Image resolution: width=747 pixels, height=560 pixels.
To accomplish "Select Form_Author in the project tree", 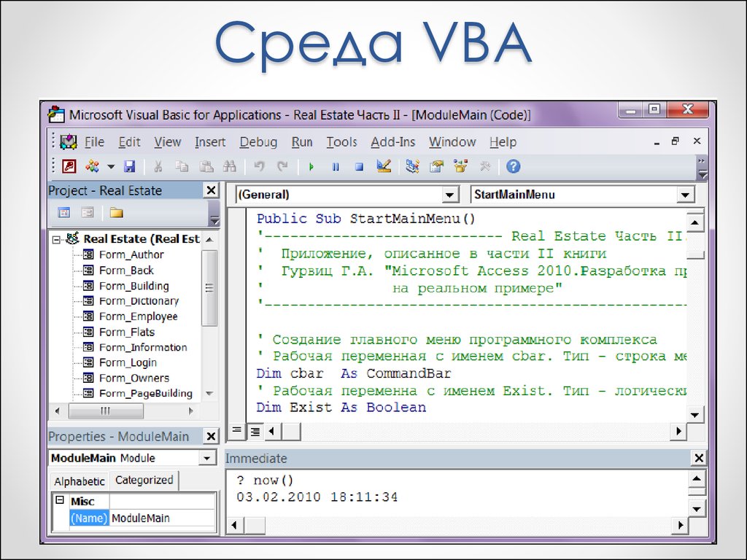I will pyautogui.click(x=131, y=254).
